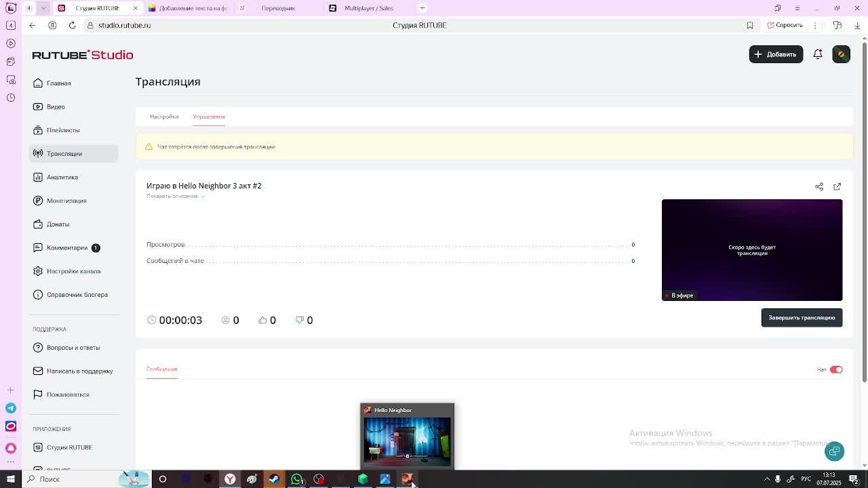Click the Добавить button

776,54
